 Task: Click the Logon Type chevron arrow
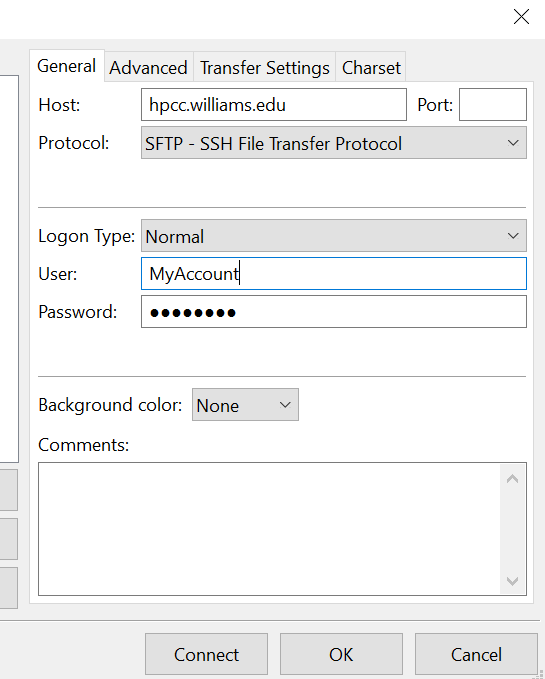(x=513, y=236)
